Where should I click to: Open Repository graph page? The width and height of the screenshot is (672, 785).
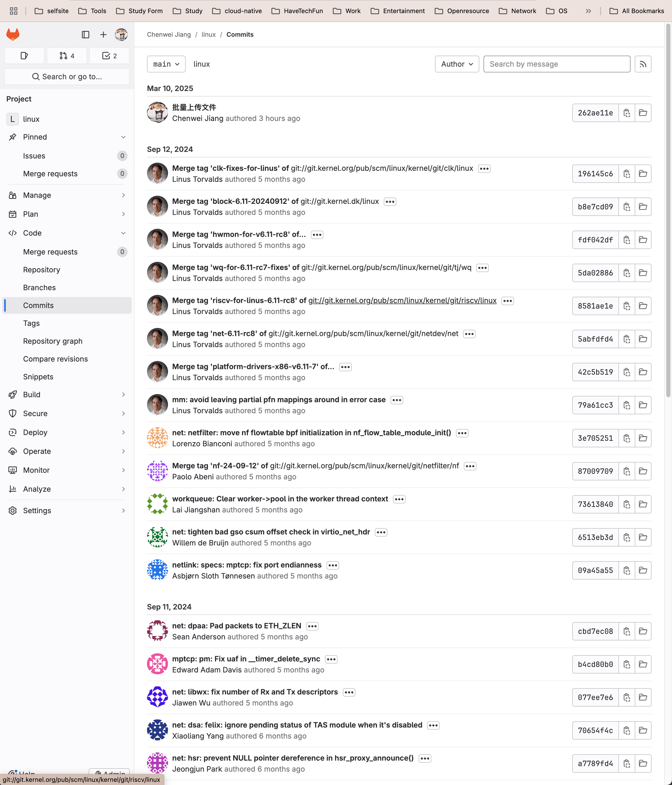pyautogui.click(x=67, y=341)
